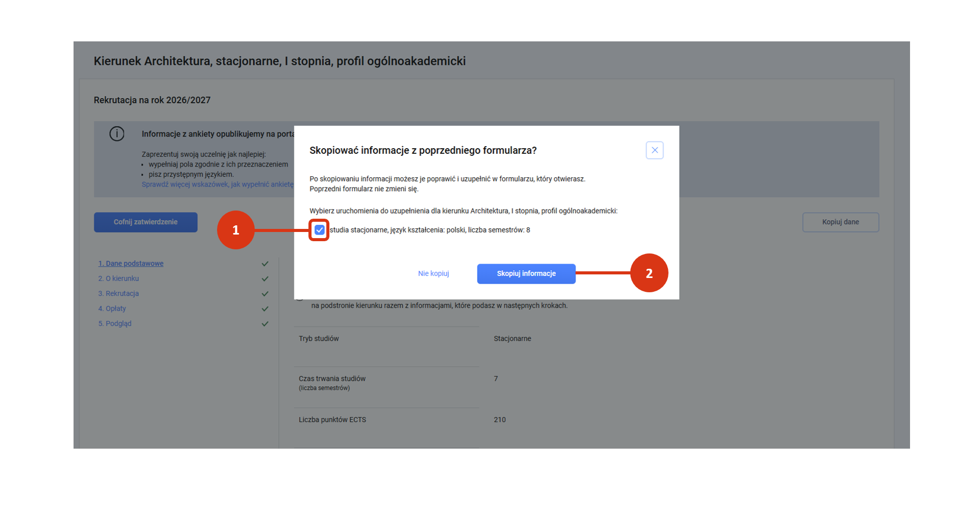Choose Nie kopiuj to skip copying

pos(434,274)
